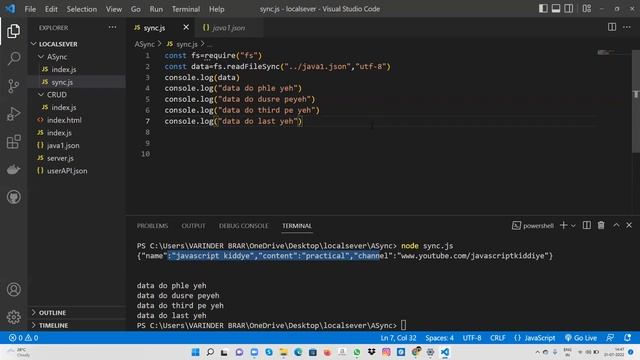This screenshot has width=640, height=360.
Task: Open the Run and Debug view
Action: tap(13, 114)
